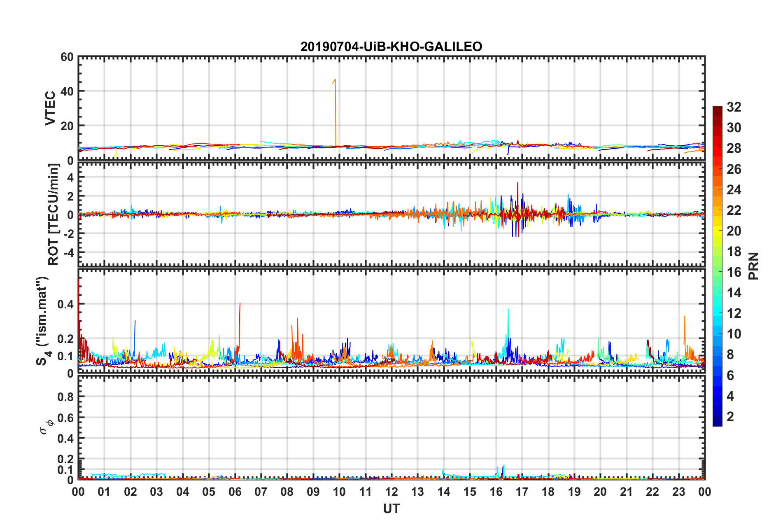Click the PRN colorbar label
The width and height of the screenshot is (783, 532).
pos(754,266)
